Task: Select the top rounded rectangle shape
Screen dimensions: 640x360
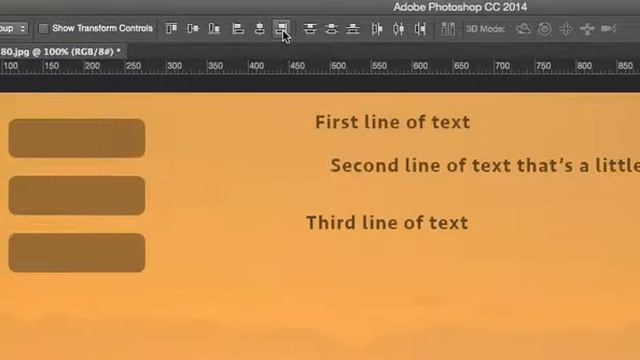Action: [x=77, y=138]
